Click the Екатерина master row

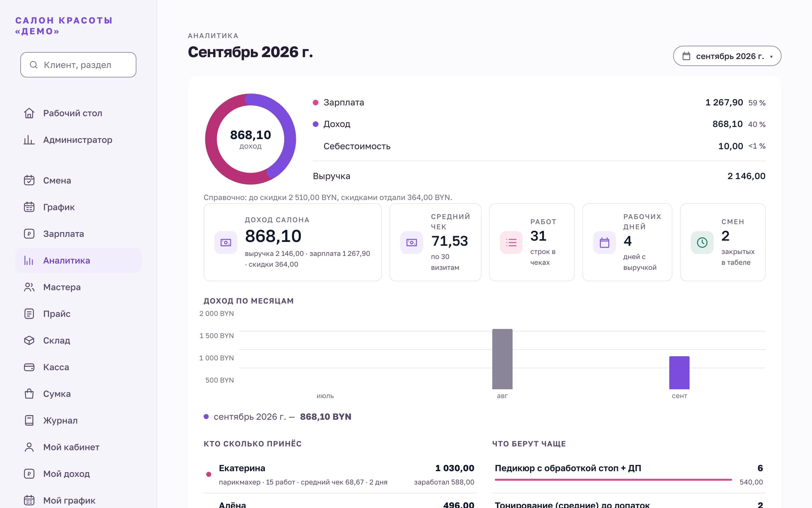pyautogui.click(x=340, y=474)
